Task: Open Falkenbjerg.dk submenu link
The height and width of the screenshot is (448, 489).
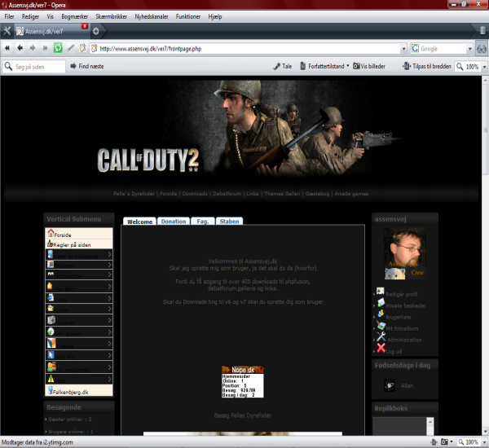Action: tap(79, 390)
